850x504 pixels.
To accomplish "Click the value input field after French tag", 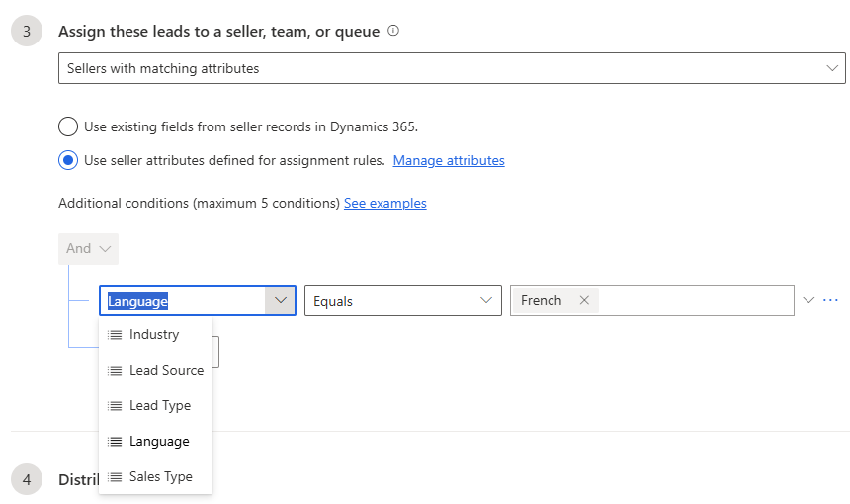I will (x=692, y=300).
